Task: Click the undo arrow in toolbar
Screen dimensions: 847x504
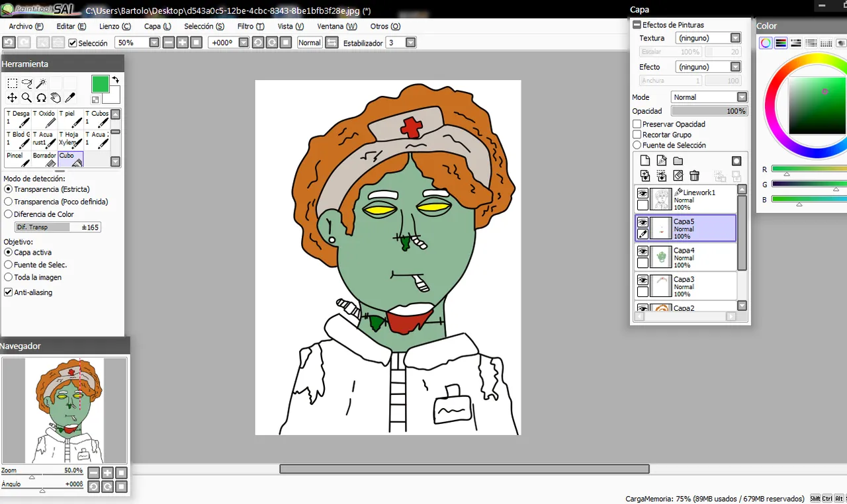Action: tap(9, 42)
